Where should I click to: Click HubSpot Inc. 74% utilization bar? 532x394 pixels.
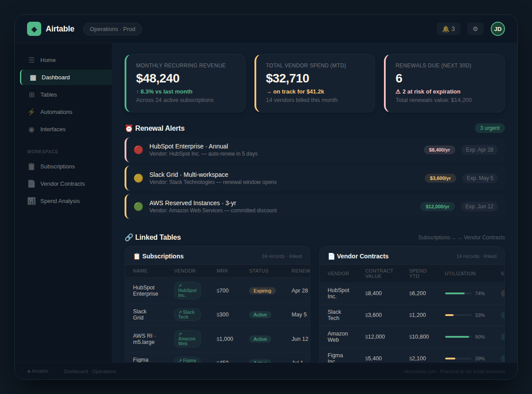coord(458,293)
